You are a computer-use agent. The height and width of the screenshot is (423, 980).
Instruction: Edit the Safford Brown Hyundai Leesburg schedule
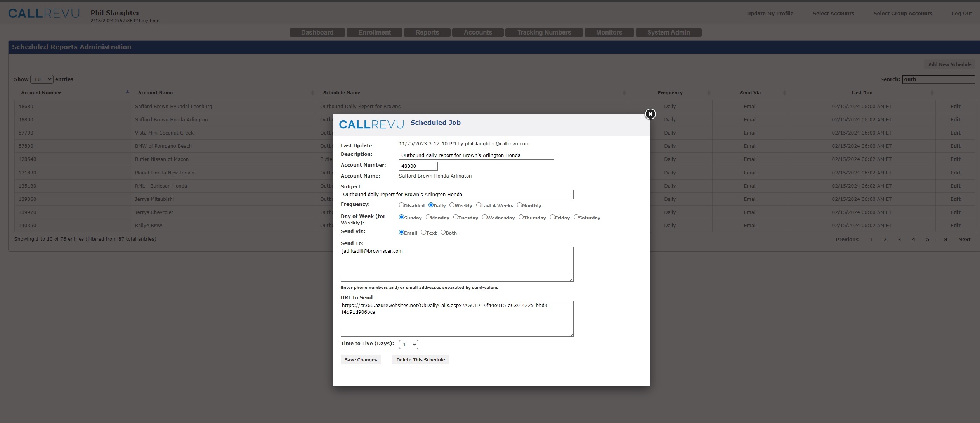[x=955, y=106]
